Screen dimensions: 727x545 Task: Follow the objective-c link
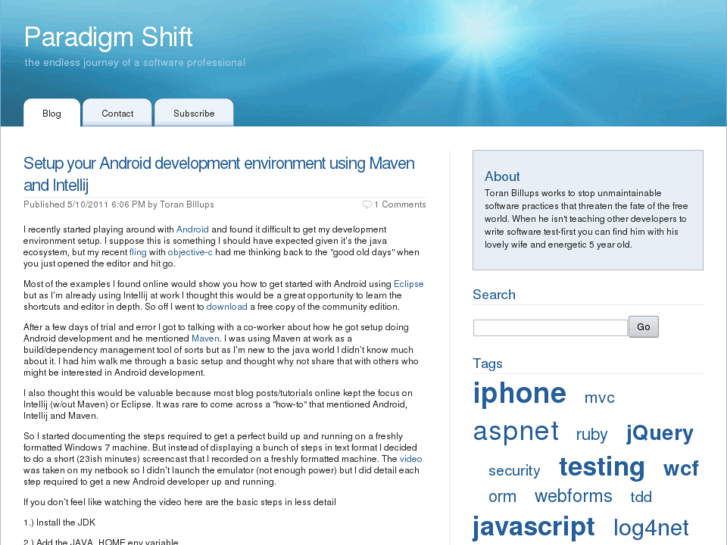[190, 252]
